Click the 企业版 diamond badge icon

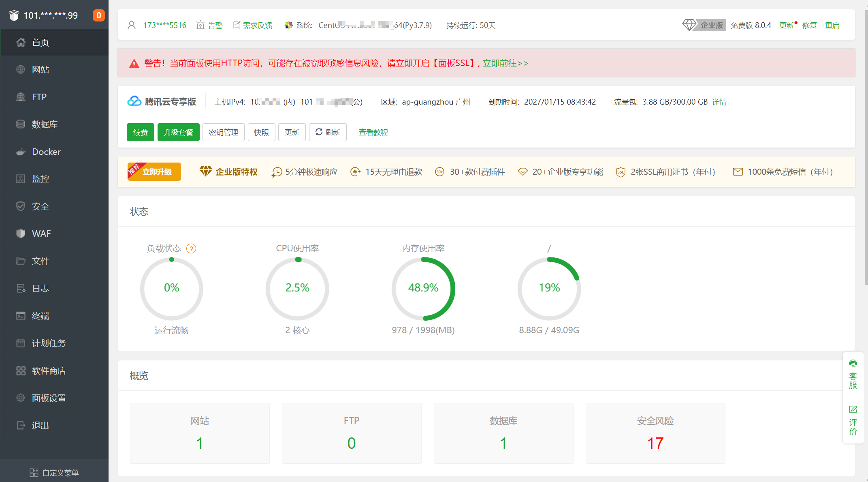(689, 25)
